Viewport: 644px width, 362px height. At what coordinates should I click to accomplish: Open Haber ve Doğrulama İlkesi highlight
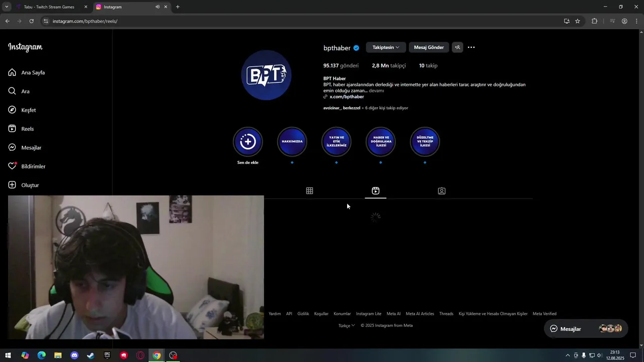coord(380,142)
